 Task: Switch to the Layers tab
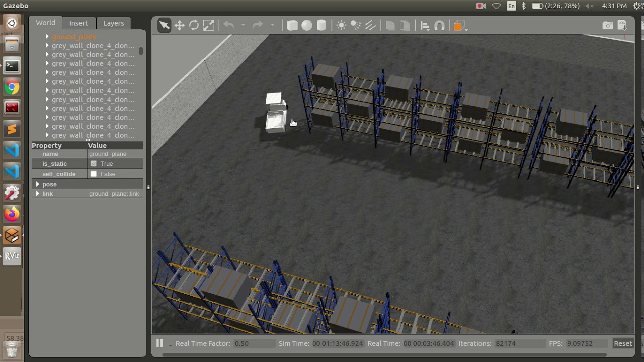coord(113,23)
